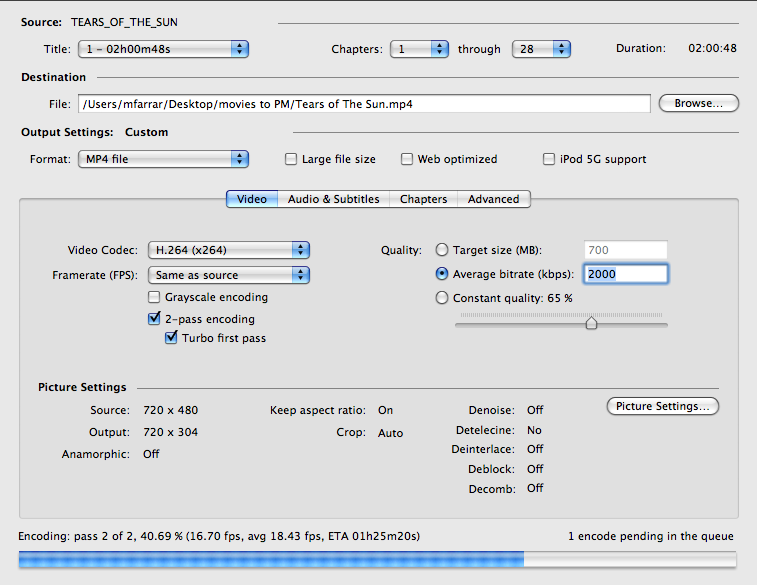Click the destination File path field
This screenshot has height=585, width=757.
click(x=364, y=104)
